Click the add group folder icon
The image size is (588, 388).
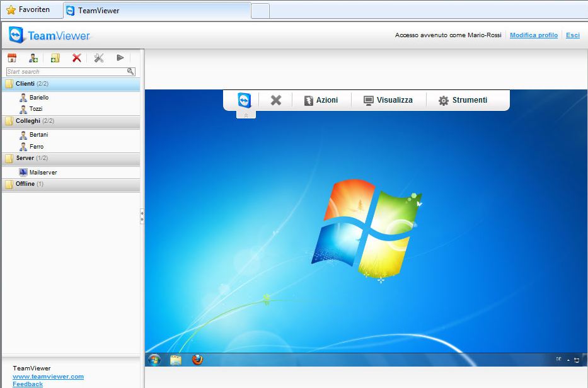point(55,58)
